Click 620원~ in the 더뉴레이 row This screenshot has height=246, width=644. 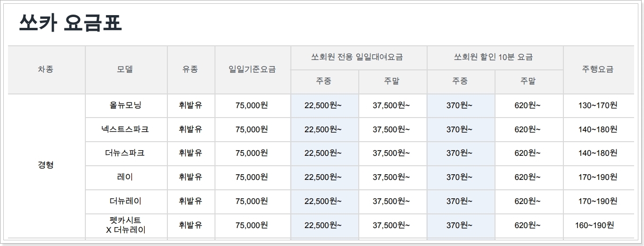(x=528, y=201)
